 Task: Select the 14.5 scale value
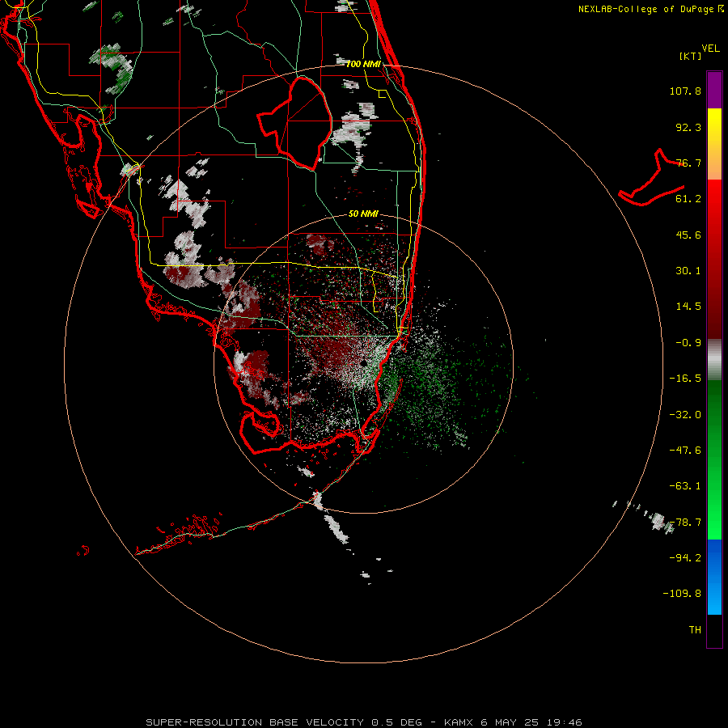(x=688, y=307)
